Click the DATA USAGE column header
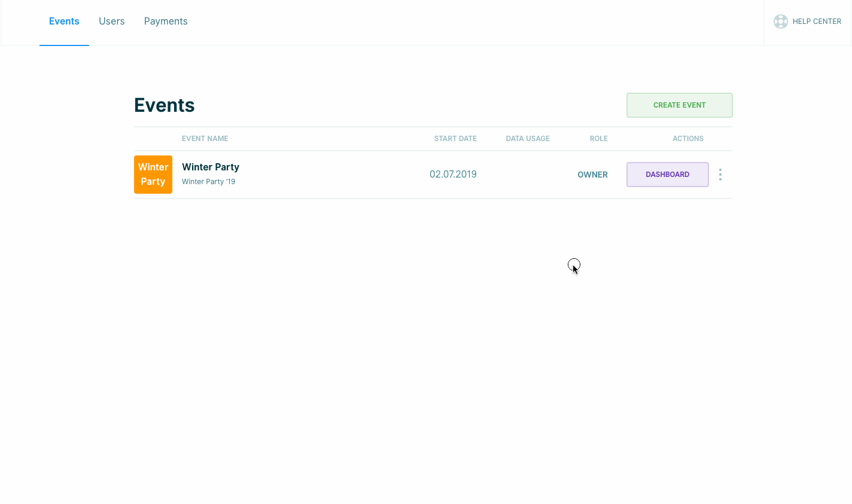Viewport: 852px width, 504px height. tap(527, 139)
